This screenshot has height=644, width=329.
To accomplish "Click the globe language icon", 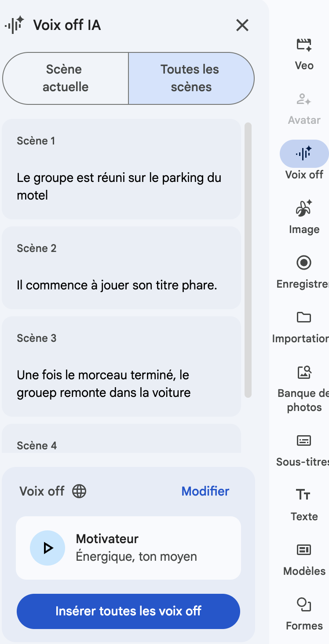I will [x=79, y=491].
